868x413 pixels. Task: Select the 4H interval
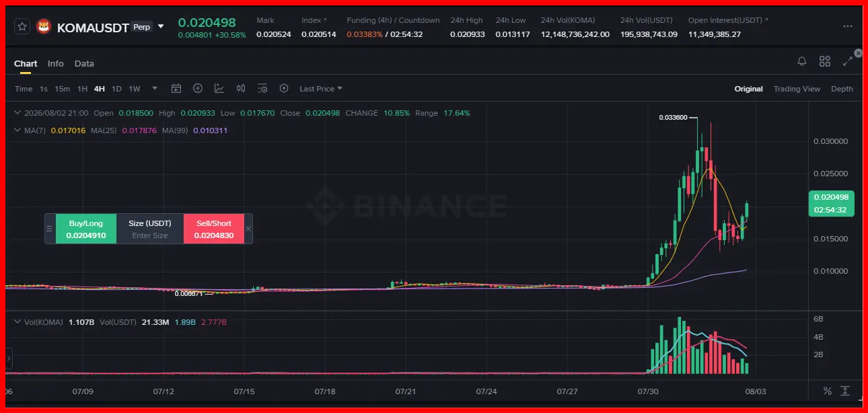(x=100, y=89)
